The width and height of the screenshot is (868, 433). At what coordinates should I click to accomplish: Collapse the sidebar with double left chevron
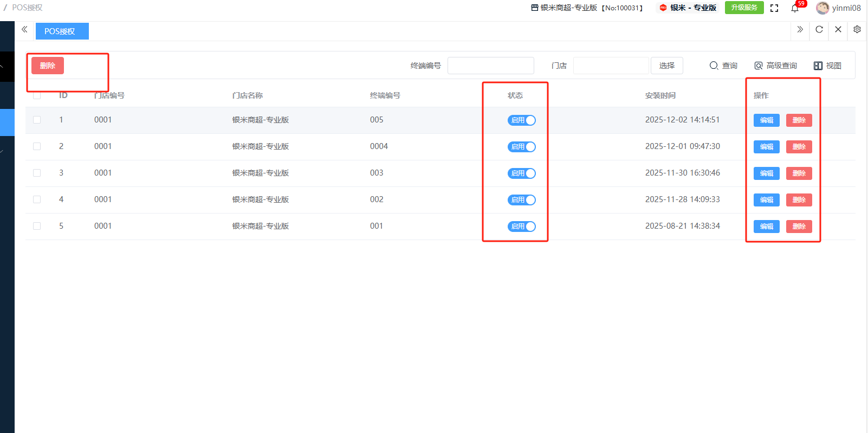tap(24, 30)
